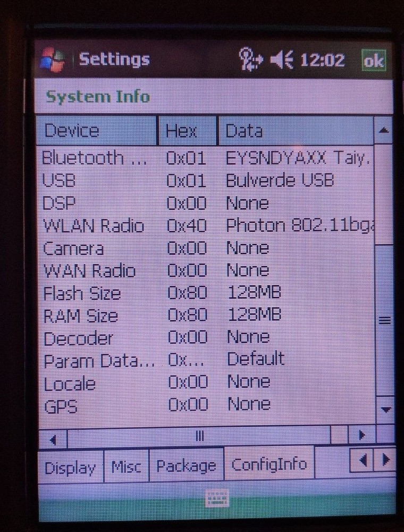Click 128MB in the Flash Size row

(x=254, y=293)
